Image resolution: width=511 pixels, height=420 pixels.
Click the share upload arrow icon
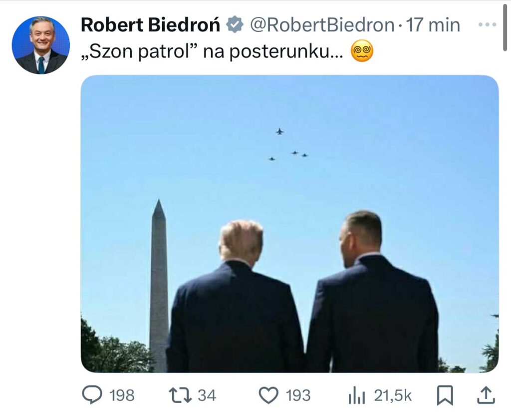[486, 395]
